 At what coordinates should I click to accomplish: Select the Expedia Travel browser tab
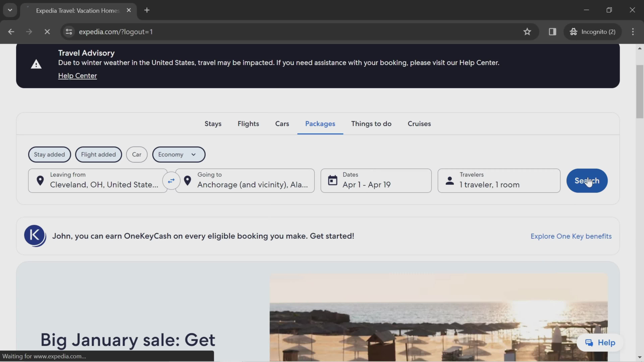[78, 11]
